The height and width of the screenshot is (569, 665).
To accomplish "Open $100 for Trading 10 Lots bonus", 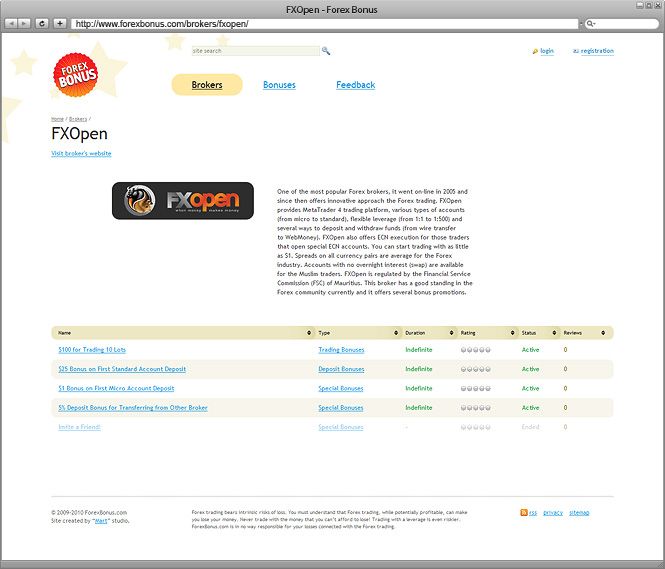I will 92,350.
